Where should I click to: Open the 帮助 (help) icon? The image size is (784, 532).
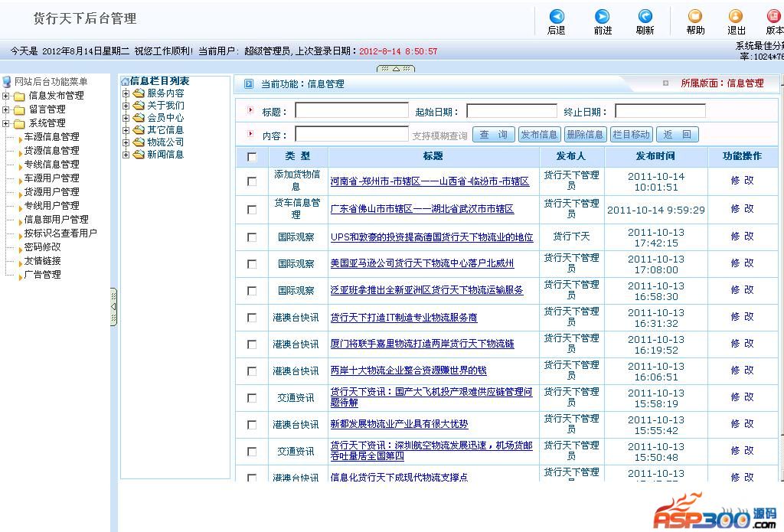click(695, 16)
